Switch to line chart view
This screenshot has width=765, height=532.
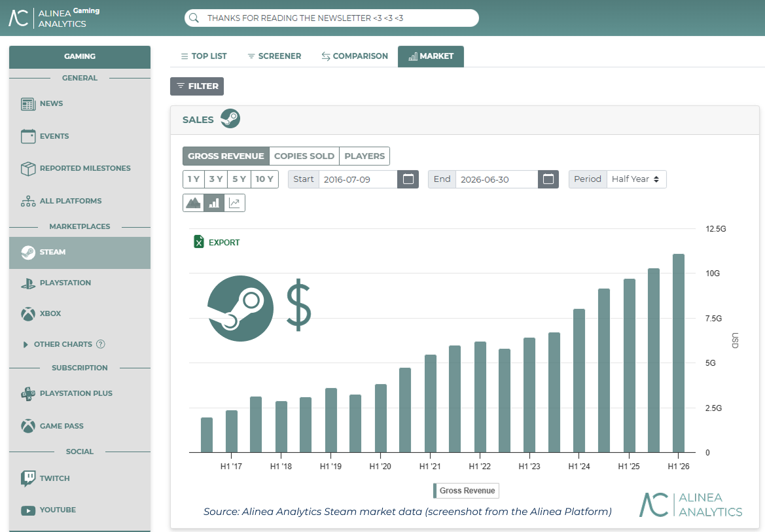coord(235,203)
